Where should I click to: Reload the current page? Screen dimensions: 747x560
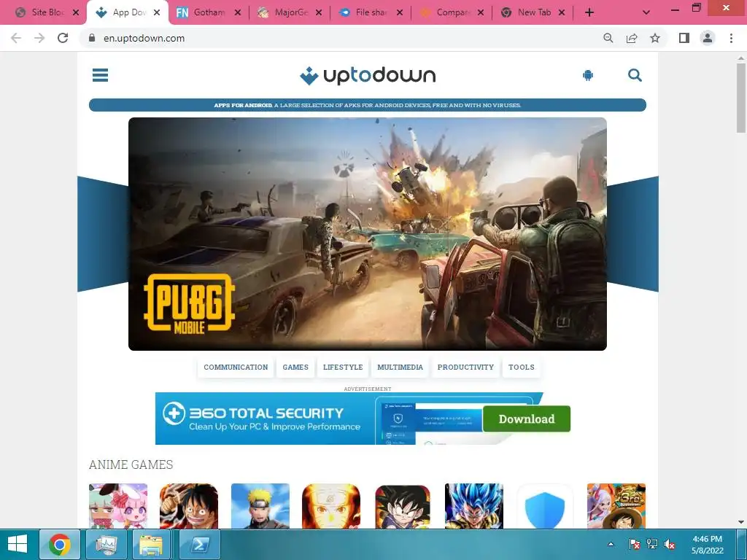pos(63,38)
